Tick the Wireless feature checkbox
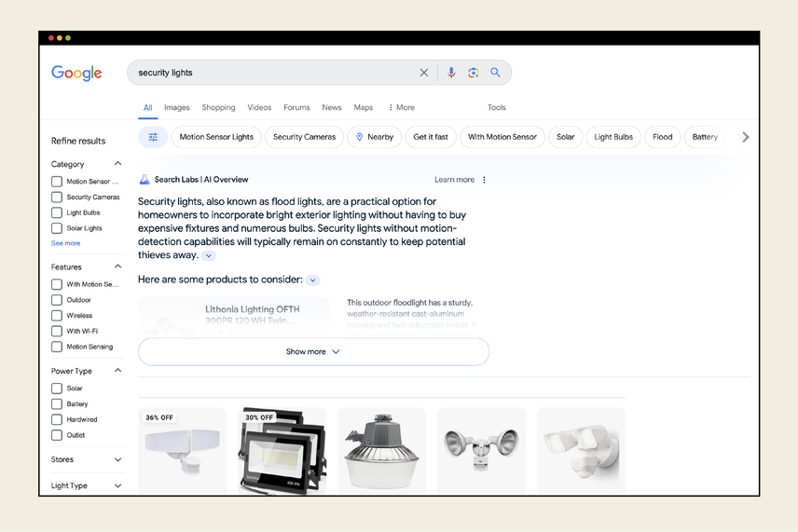 click(57, 315)
